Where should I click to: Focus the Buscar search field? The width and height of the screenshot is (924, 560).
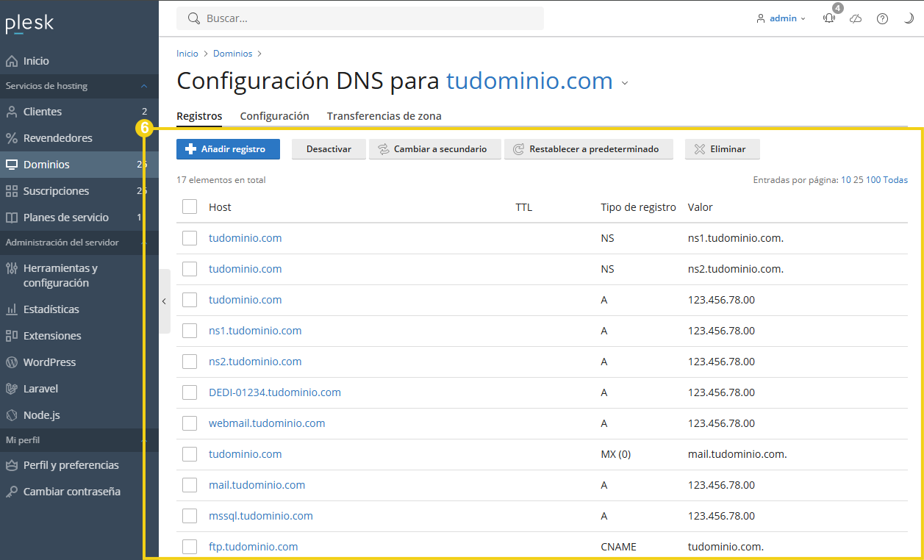pyautogui.click(x=360, y=18)
